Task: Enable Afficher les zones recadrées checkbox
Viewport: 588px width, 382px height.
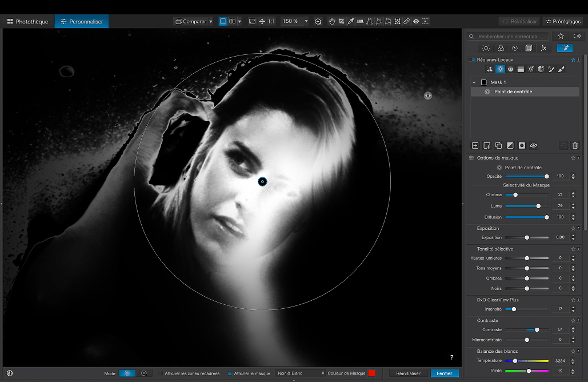Action: coord(161,373)
